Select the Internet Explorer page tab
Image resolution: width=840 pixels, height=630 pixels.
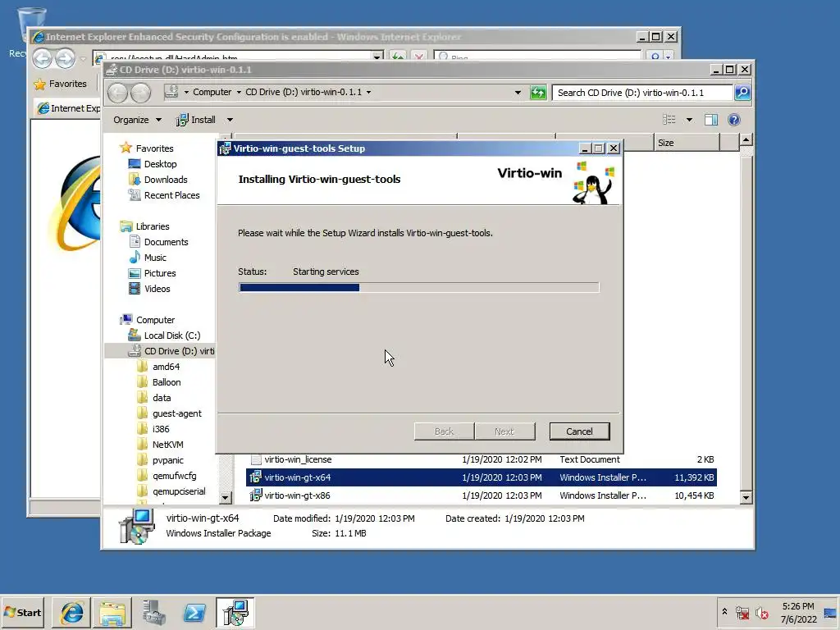[x=68, y=108]
